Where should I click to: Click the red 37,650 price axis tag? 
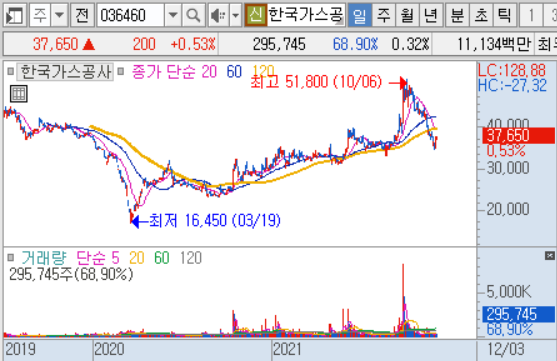pyautogui.click(x=518, y=135)
